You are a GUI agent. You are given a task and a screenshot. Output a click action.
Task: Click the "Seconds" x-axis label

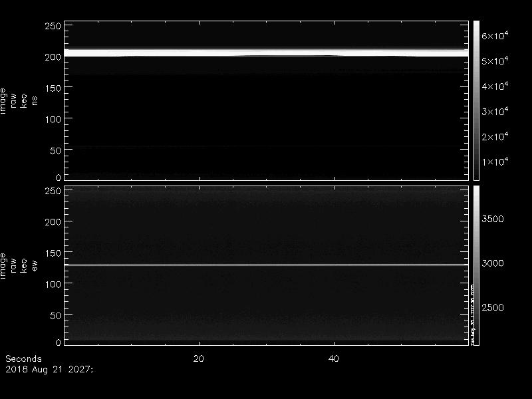coord(23,358)
